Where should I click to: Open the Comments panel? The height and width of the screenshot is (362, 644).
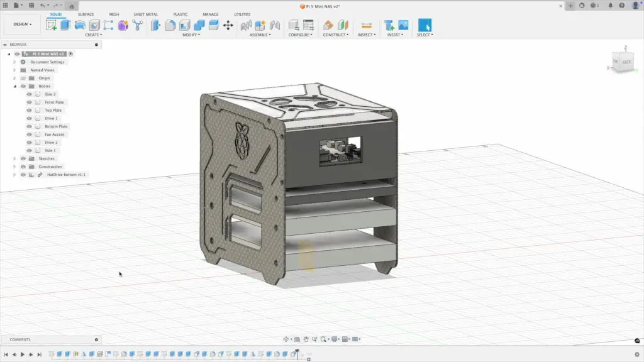tap(21, 339)
